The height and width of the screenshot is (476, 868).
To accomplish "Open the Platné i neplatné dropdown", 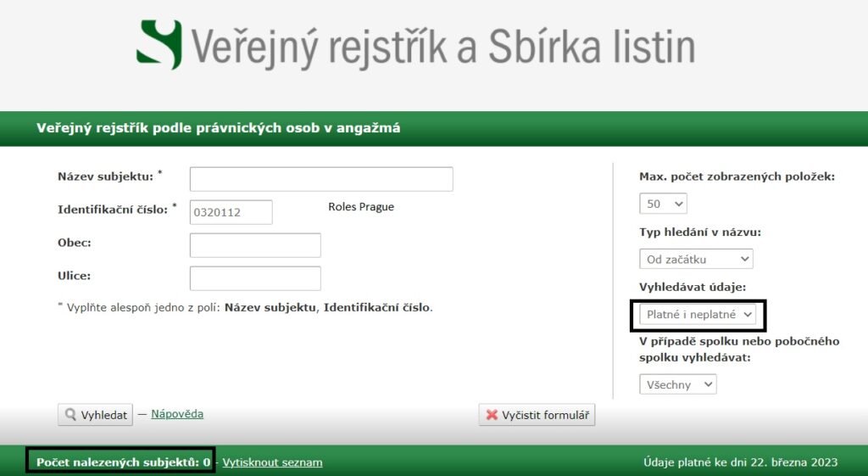I will (x=697, y=314).
